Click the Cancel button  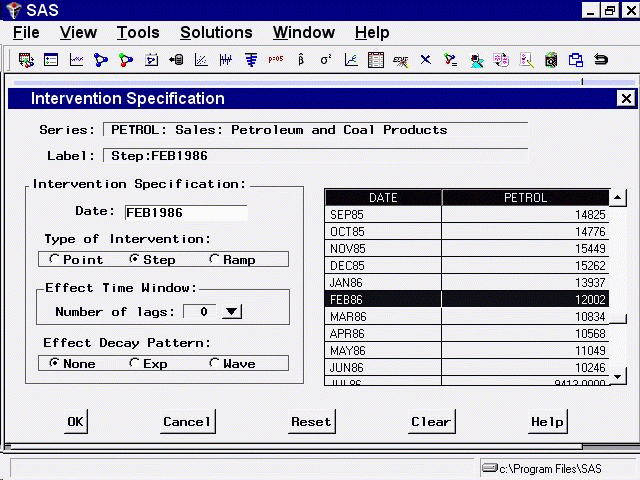pos(187,422)
